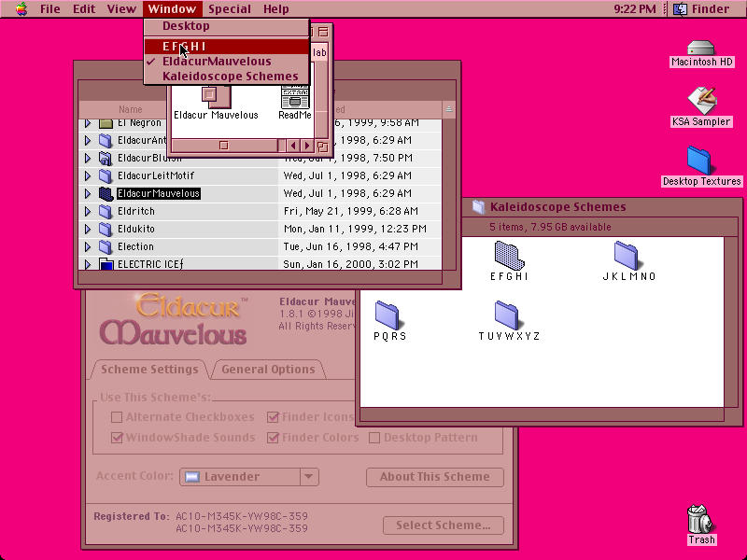Click the Select Scheme... button
747x560 pixels.
[443, 525]
